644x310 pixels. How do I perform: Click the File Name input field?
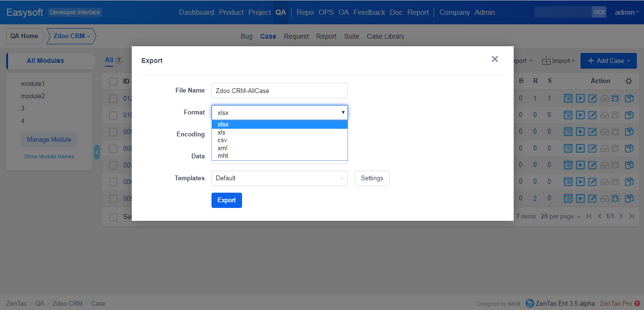tap(279, 91)
